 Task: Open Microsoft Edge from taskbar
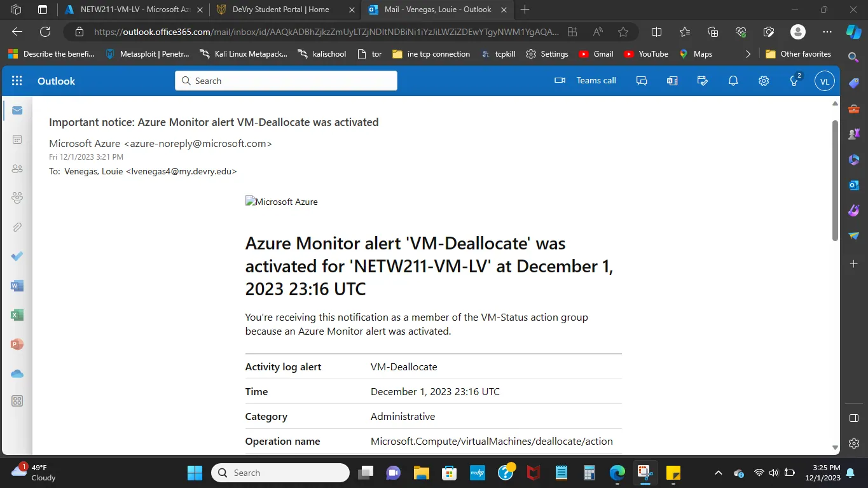pos(617,473)
